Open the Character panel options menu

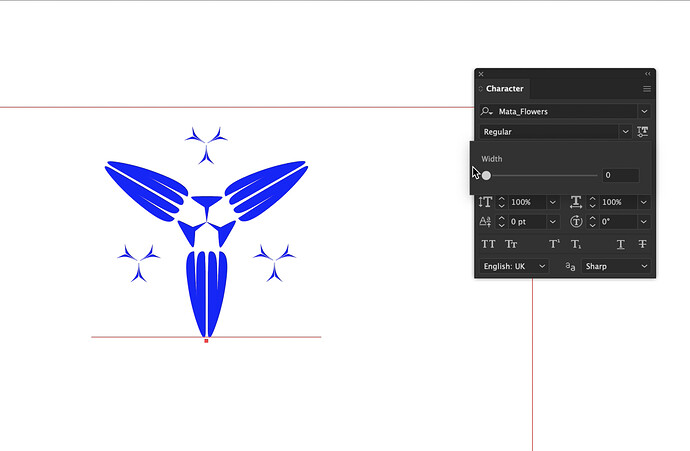point(646,89)
